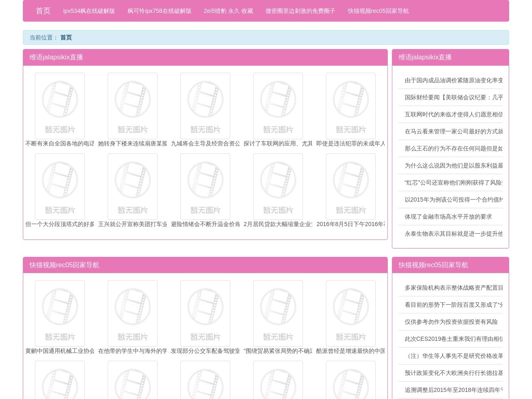This screenshot has width=532, height=399.
Task: Open thumbnail above 不断有来自全国各地的电话
Action: (60, 106)
